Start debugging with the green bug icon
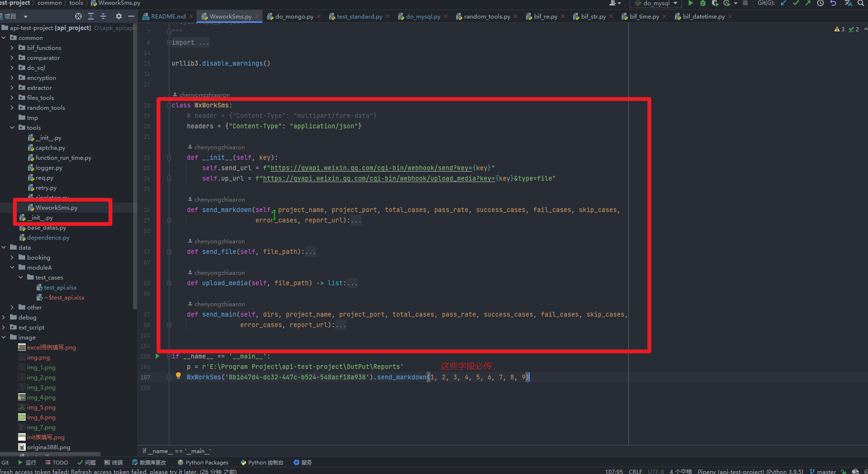This screenshot has height=474, width=868. pyautogui.click(x=703, y=3)
